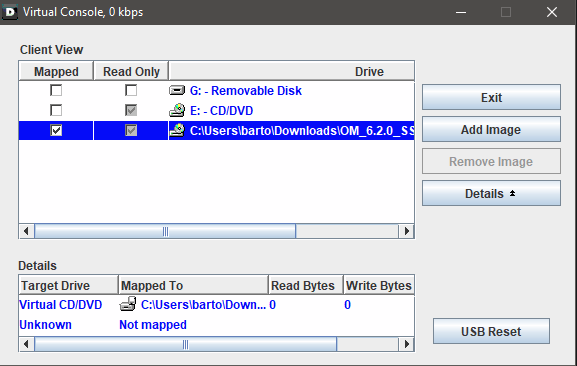Select the 'G: - Removable Disk' row text
The image size is (577, 366).
pos(245,90)
